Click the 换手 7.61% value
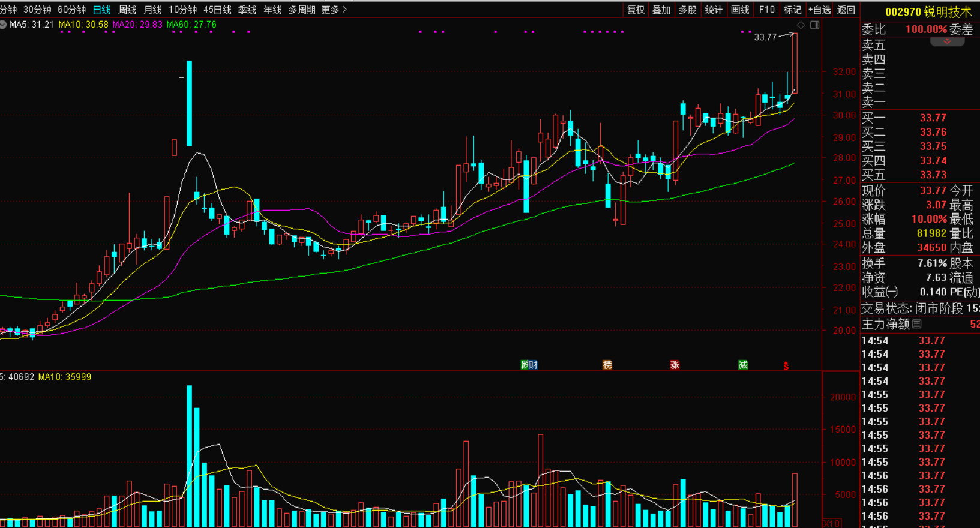 [932, 263]
